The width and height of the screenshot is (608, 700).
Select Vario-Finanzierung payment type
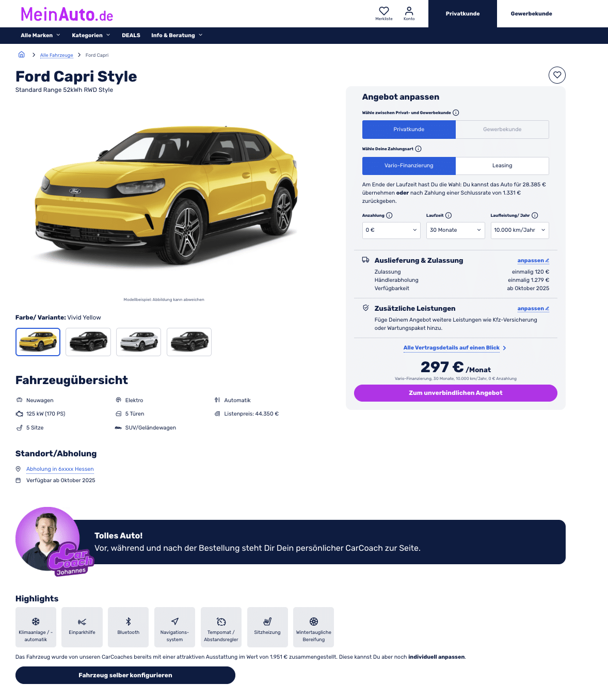[409, 166]
